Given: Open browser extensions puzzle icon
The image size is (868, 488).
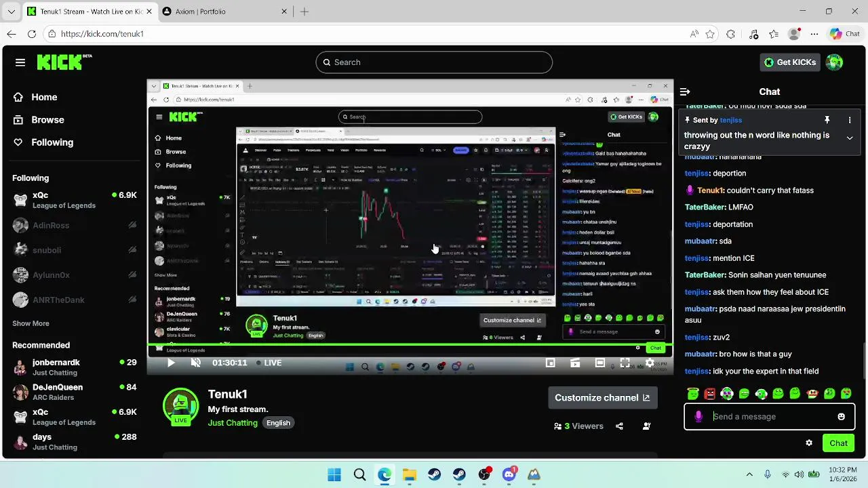Looking at the screenshot, I should tap(730, 34).
